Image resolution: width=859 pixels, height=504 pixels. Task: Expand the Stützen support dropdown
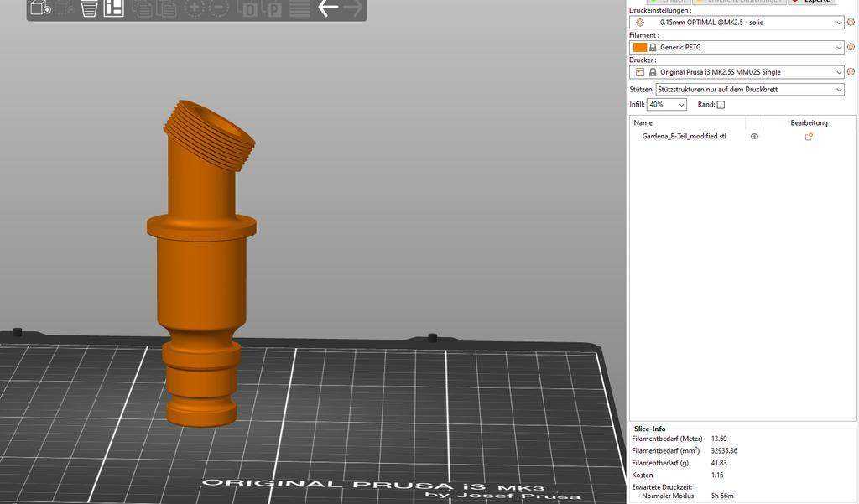tap(749, 89)
